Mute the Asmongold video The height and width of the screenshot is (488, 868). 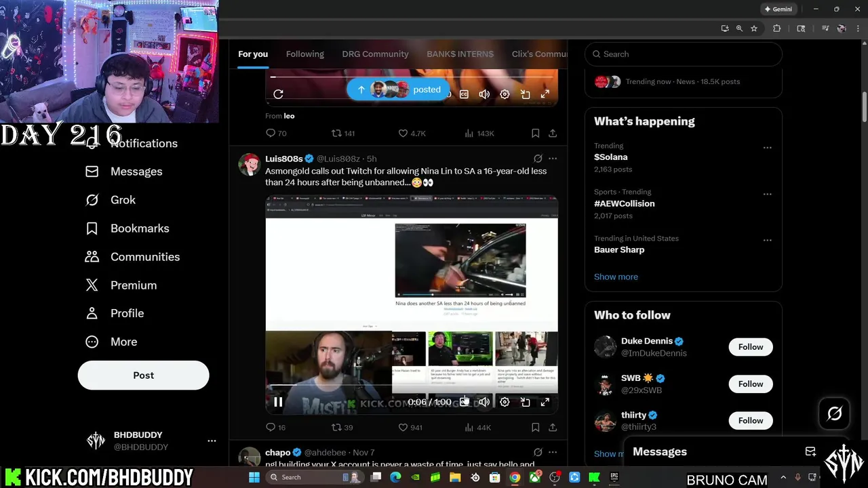point(484,402)
